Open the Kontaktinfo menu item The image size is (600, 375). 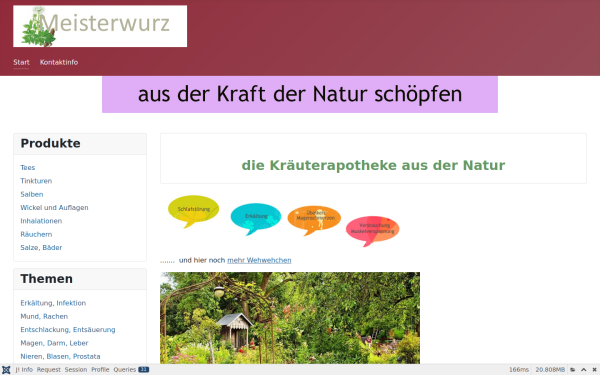point(59,62)
